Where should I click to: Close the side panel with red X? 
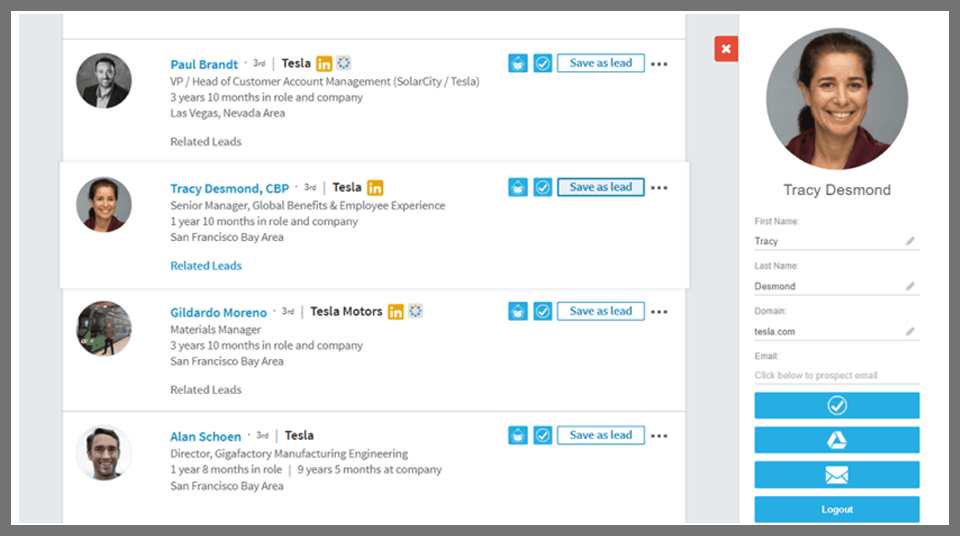[x=726, y=49]
